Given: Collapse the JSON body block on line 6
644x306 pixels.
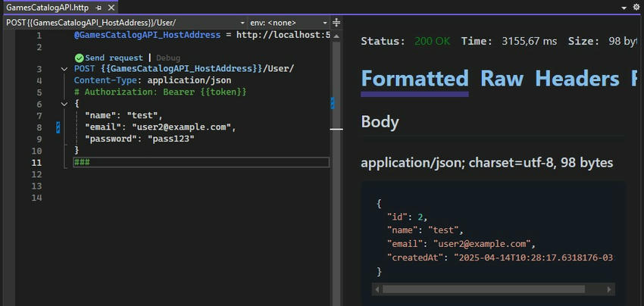Looking at the screenshot, I should click(64, 105).
